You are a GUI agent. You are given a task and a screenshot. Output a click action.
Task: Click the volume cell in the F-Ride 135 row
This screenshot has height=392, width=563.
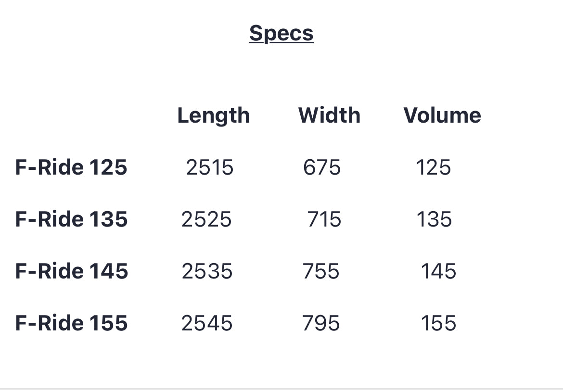tap(434, 219)
